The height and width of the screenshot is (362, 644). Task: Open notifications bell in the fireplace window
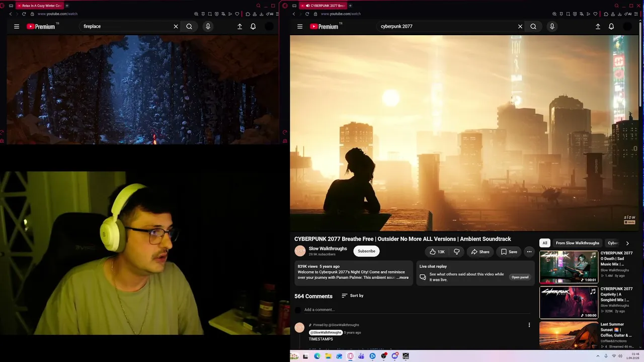pyautogui.click(x=253, y=27)
